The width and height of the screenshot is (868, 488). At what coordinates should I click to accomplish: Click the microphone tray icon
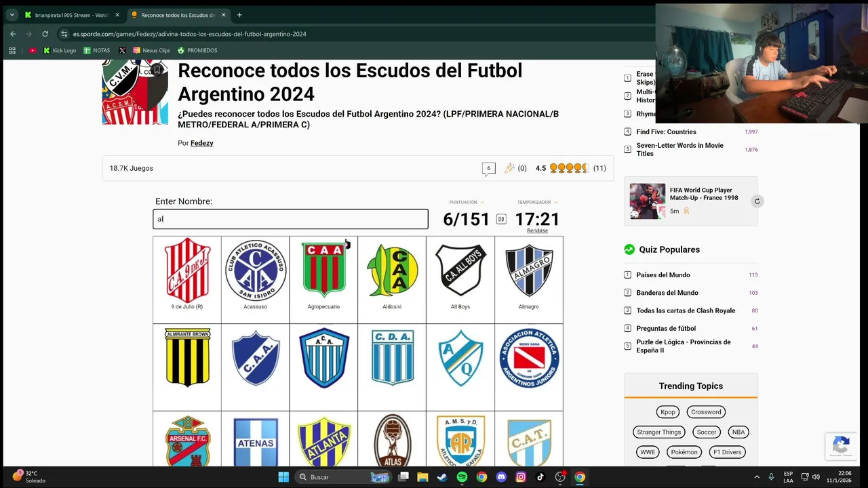point(771,476)
